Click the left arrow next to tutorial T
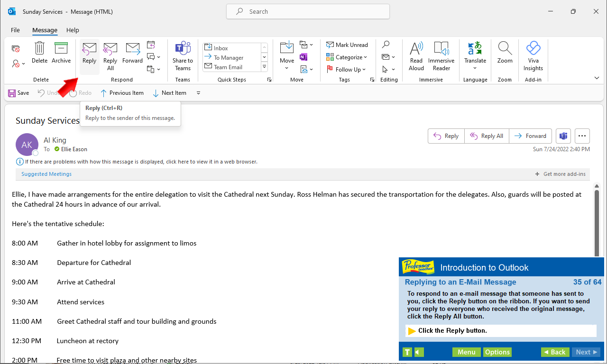 pyautogui.click(x=419, y=352)
